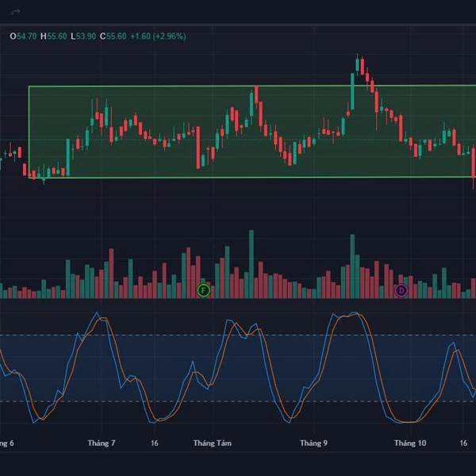Open the purple D dividend marker
The width and height of the screenshot is (476, 476).
(401, 290)
